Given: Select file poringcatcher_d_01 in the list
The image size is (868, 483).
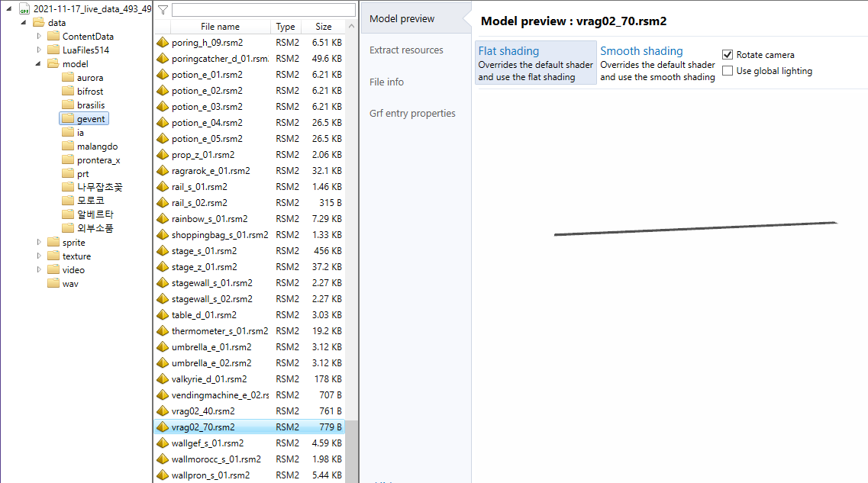Looking at the screenshot, I should coord(249,59).
